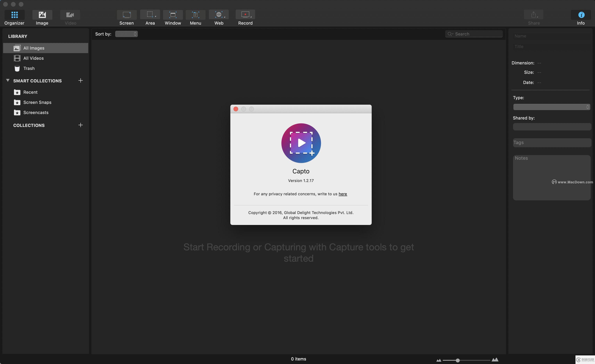Toggle the Info panel
The image size is (595, 364).
click(x=581, y=15)
